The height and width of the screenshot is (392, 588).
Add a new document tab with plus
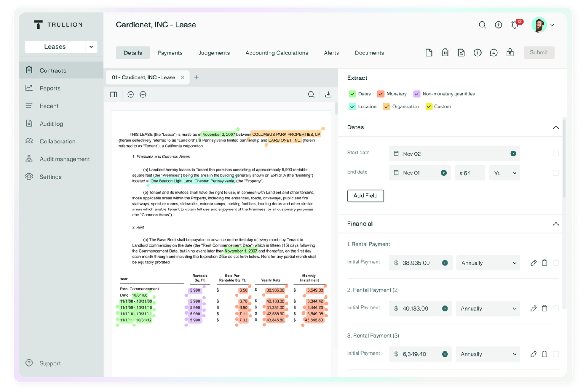[196, 77]
